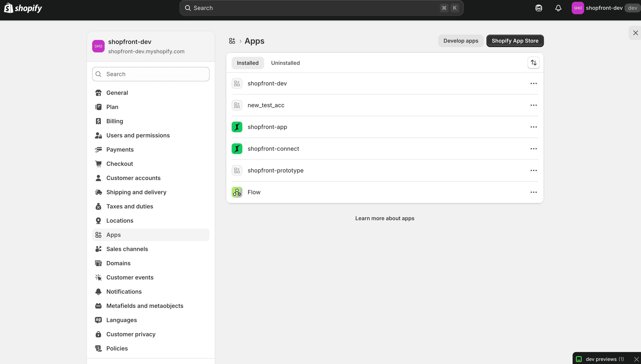The image size is (641, 364).
Task: Close the settings panel with X
Action: pyautogui.click(x=635, y=33)
